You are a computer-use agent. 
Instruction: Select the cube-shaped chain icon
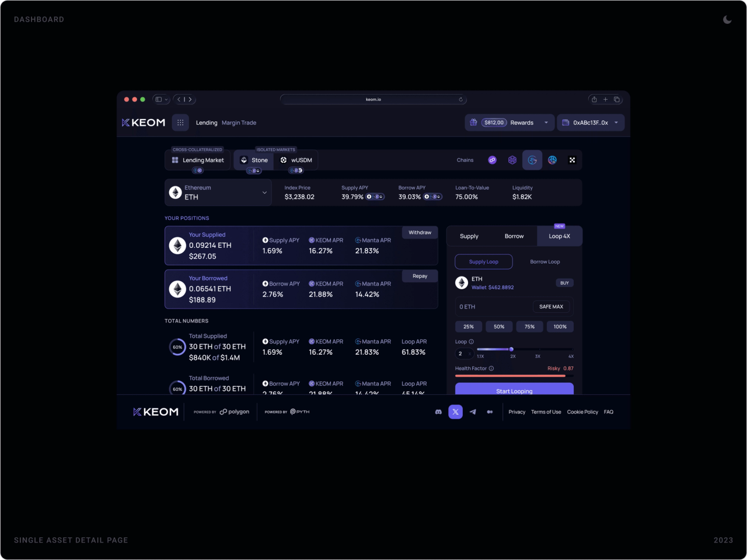(512, 160)
